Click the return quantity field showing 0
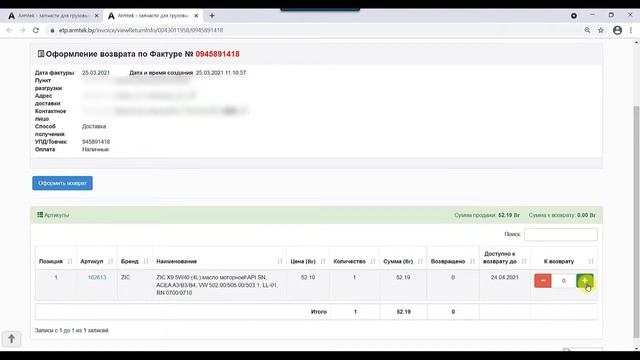 (564, 281)
